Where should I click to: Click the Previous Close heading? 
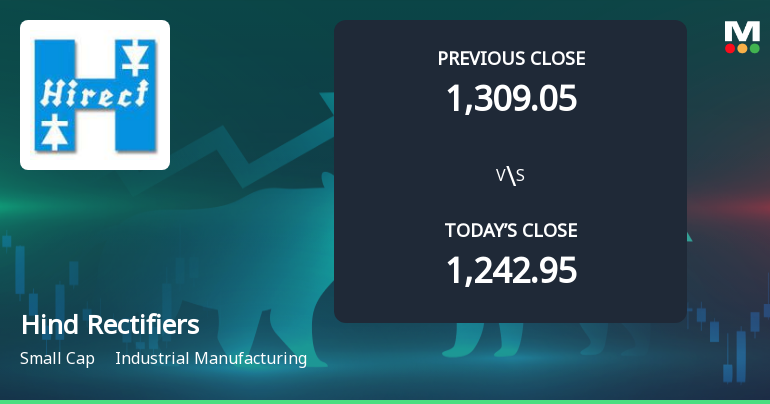[x=511, y=58]
